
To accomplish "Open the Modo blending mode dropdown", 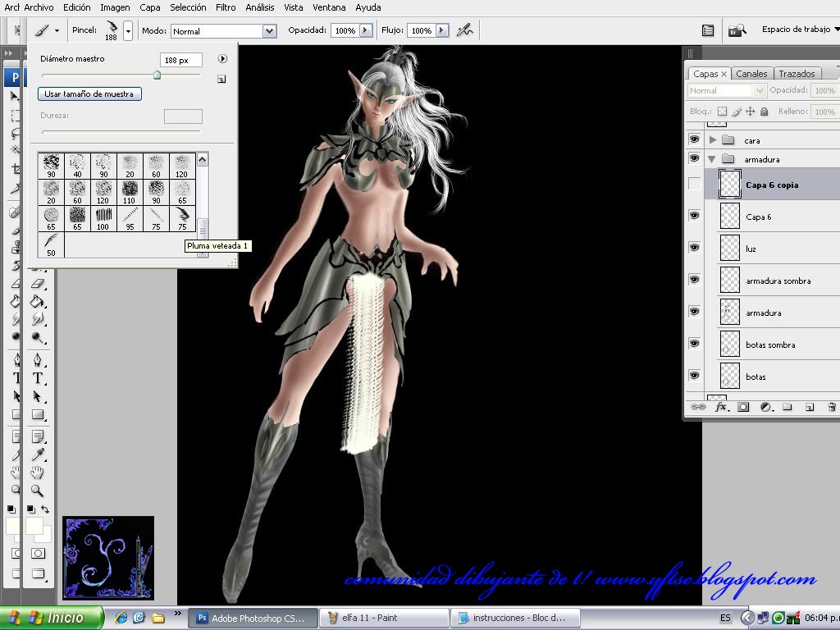I will [269, 31].
